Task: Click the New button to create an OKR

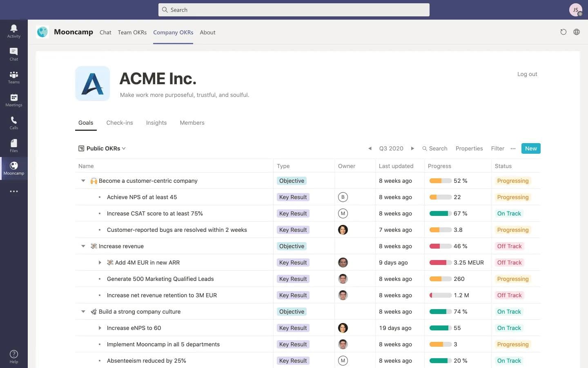Action: click(x=530, y=148)
